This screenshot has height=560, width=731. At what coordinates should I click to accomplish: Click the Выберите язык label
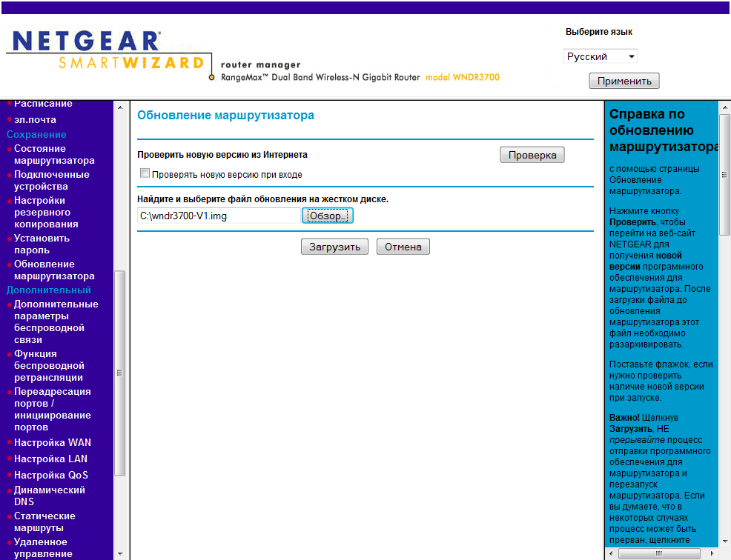599,32
